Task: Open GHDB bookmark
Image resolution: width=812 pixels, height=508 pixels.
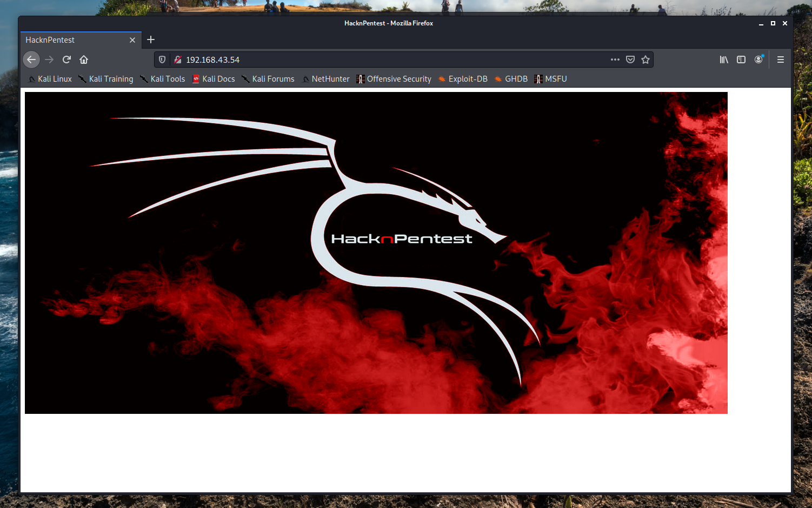Action: click(511, 79)
